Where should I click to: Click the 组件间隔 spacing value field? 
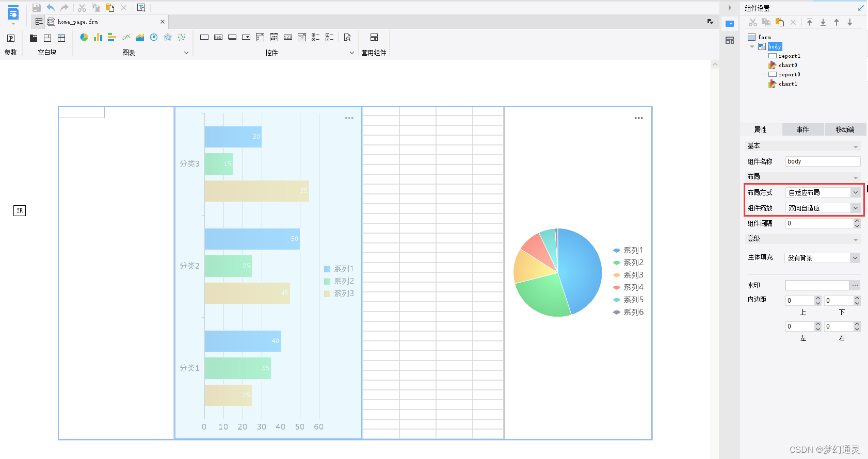(x=819, y=223)
